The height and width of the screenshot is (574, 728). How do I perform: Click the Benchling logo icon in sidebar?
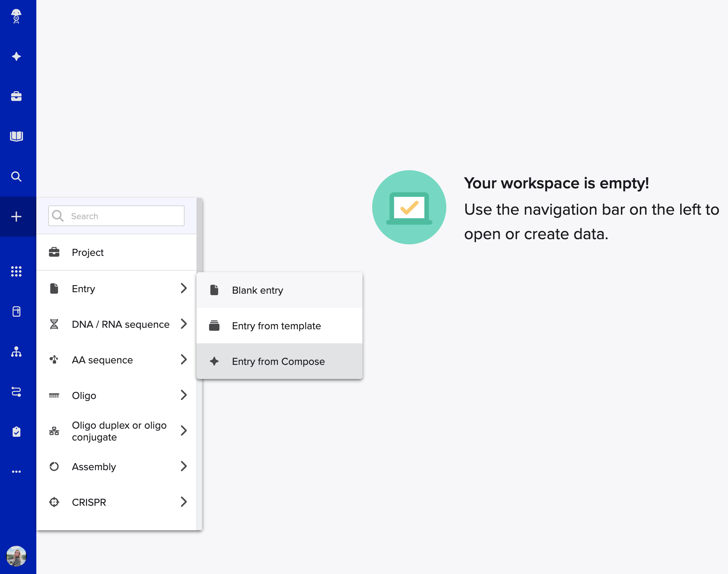click(x=16, y=16)
